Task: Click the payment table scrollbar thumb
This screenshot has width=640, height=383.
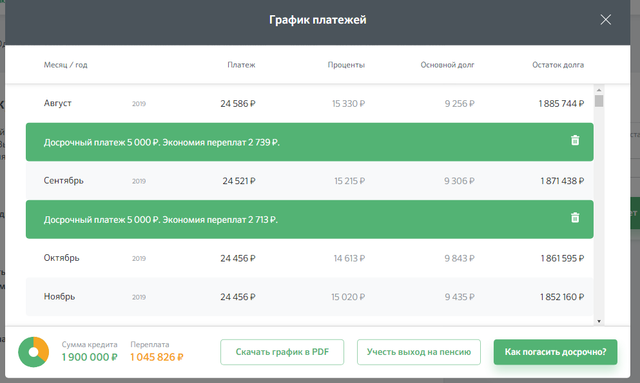Action: click(x=599, y=101)
